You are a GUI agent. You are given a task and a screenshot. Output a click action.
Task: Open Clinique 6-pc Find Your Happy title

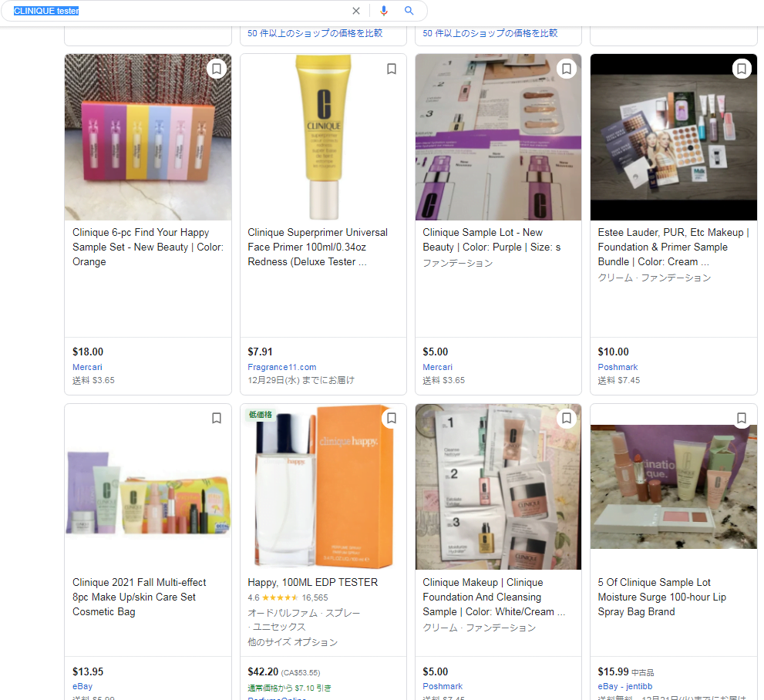coord(148,247)
